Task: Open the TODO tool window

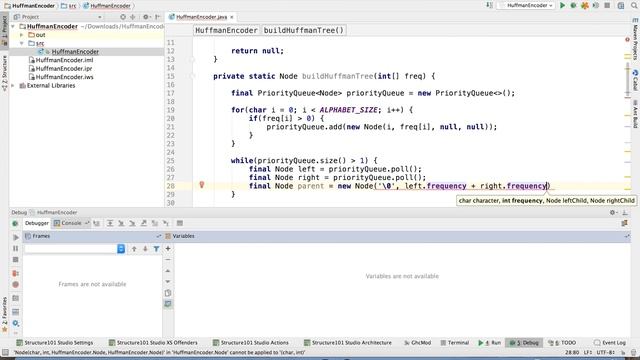Action: pyautogui.click(x=562, y=343)
